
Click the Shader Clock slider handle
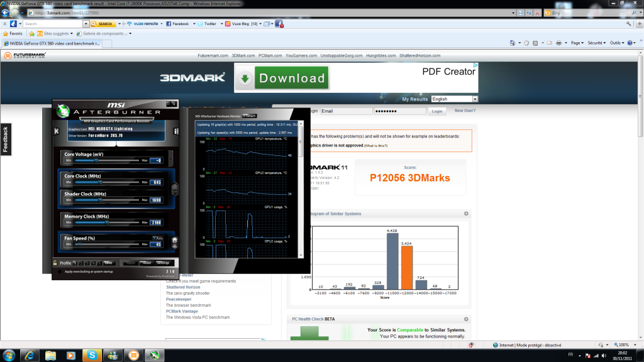(x=100, y=200)
